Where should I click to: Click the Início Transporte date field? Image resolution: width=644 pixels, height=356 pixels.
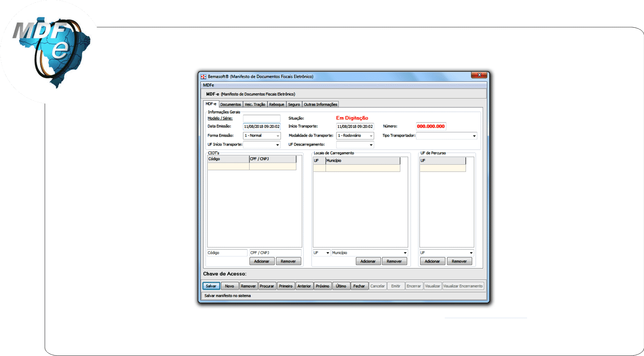click(355, 126)
